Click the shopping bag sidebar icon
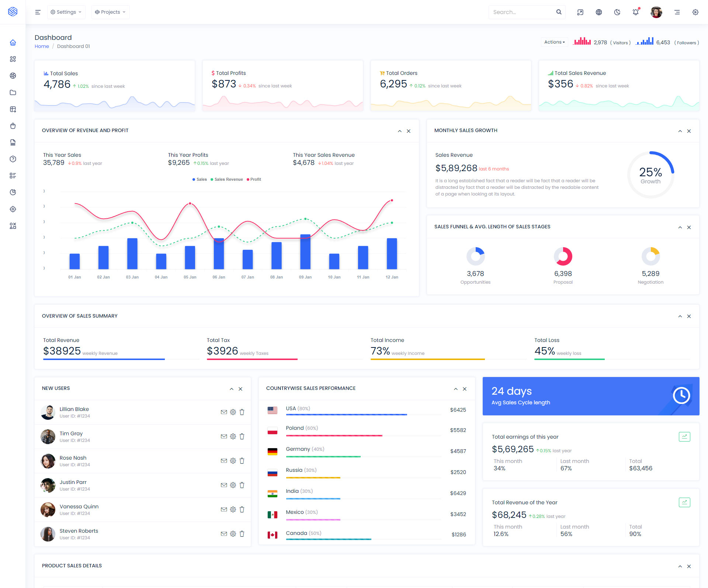The image size is (708, 588). [x=13, y=126]
